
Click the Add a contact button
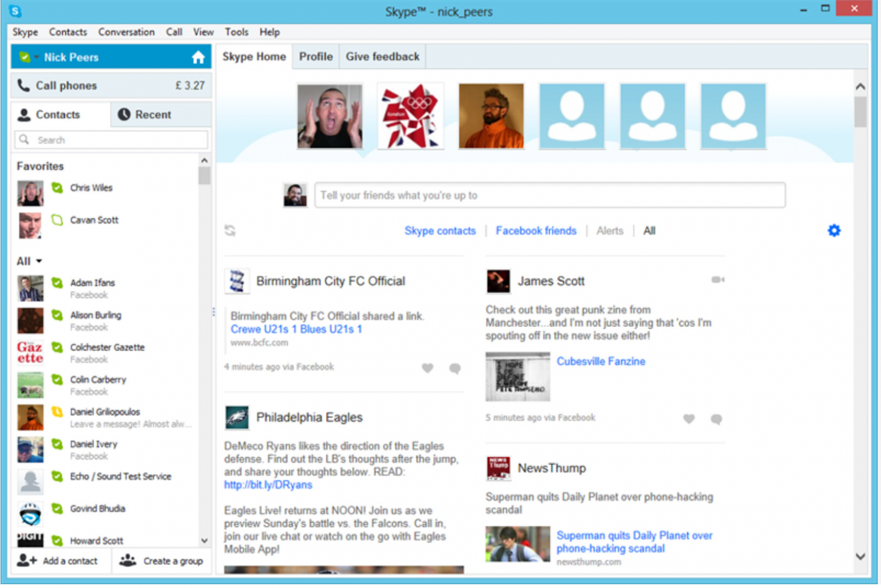click(x=60, y=561)
